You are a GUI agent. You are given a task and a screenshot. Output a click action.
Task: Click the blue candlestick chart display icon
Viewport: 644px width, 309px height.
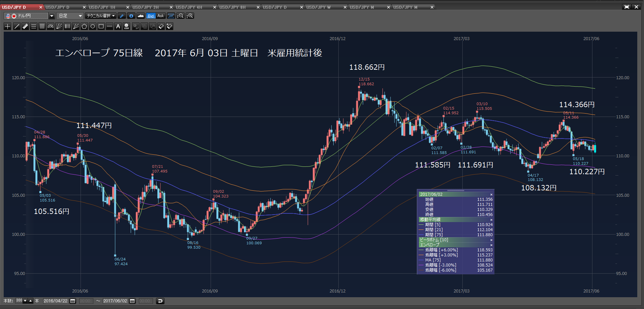(x=171, y=16)
